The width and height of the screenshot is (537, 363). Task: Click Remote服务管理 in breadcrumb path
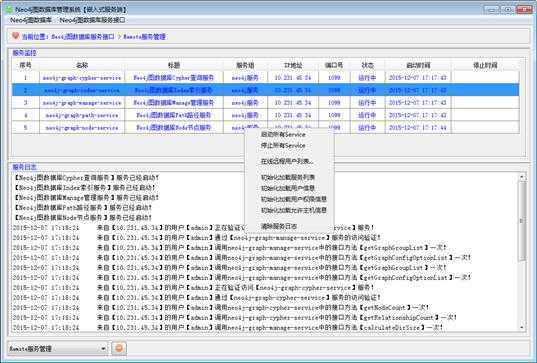[x=145, y=37]
